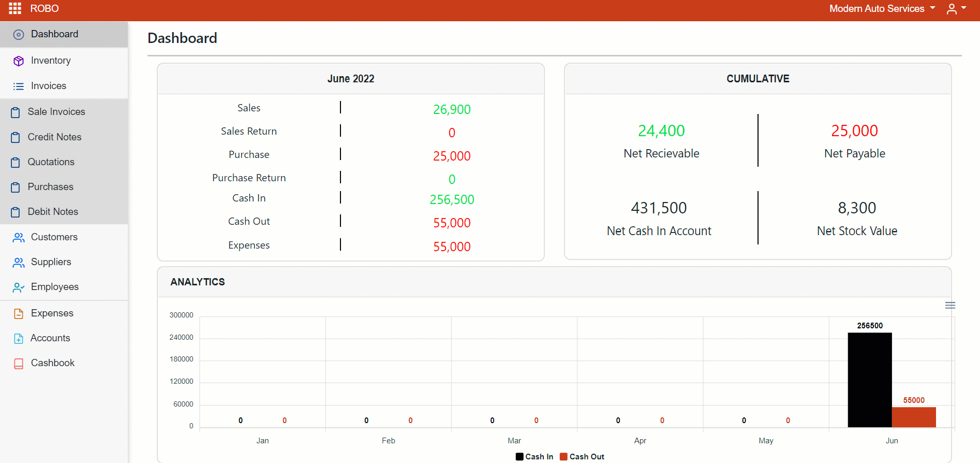Click the Customers people icon
Screen dimensions: 980x463
click(19, 238)
